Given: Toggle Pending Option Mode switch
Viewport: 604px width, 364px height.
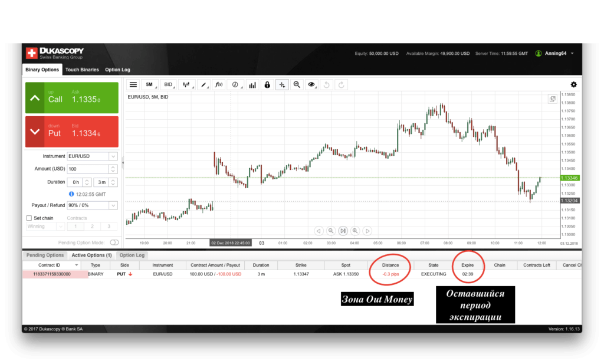Looking at the screenshot, I should coord(114,242).
